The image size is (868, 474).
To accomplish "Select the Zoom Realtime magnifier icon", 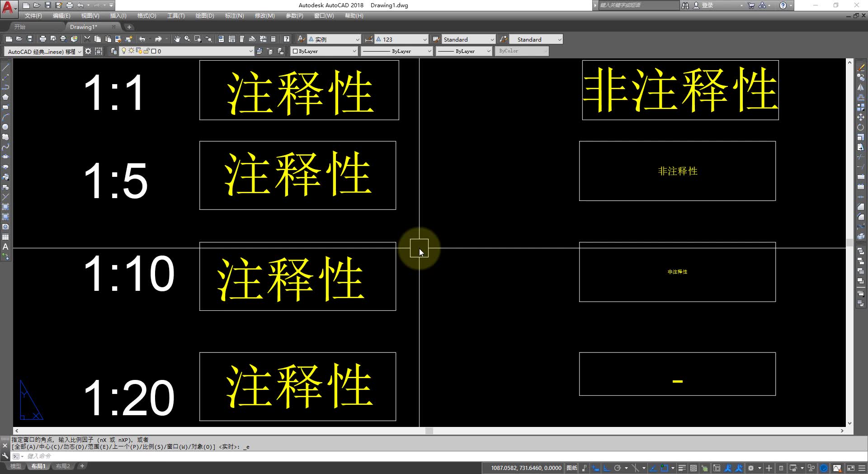I will coord(187,39).
